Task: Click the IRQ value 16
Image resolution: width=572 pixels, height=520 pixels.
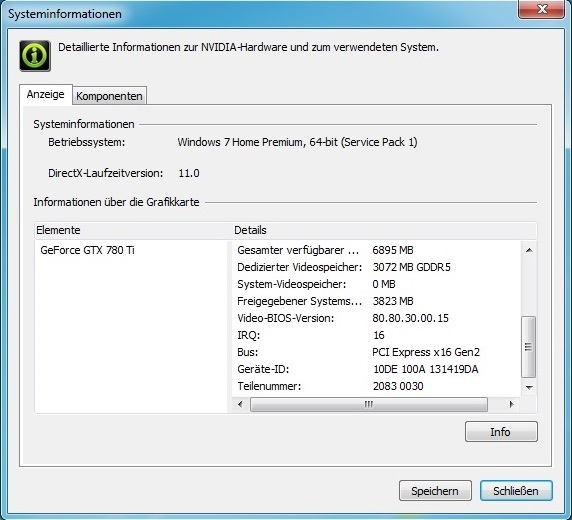Action: (x=379, y=335)
